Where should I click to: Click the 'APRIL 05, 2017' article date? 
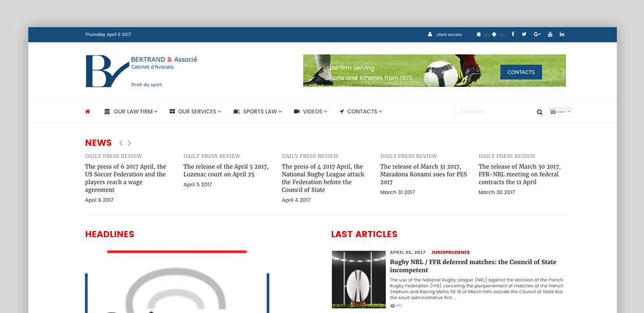tap(408, 252)
